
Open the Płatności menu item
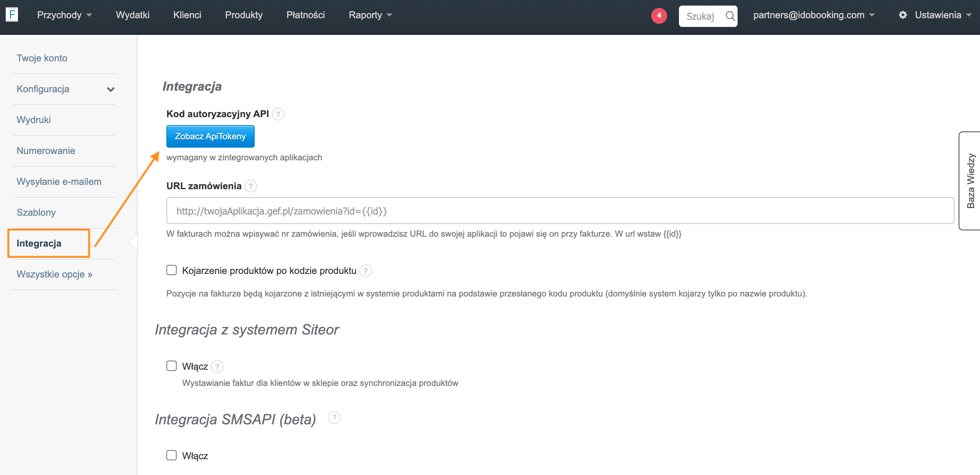click(x=305, y=15)
